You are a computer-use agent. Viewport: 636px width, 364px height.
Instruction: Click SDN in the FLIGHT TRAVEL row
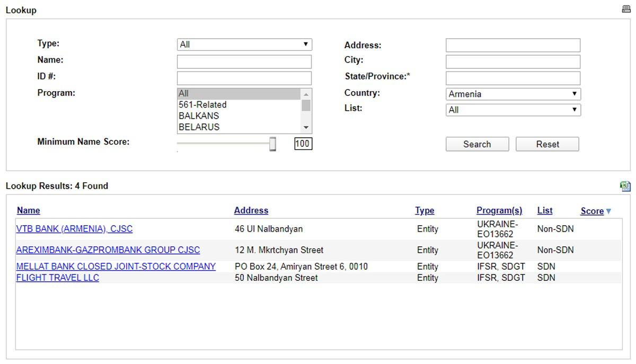click(x=546, y=278)
